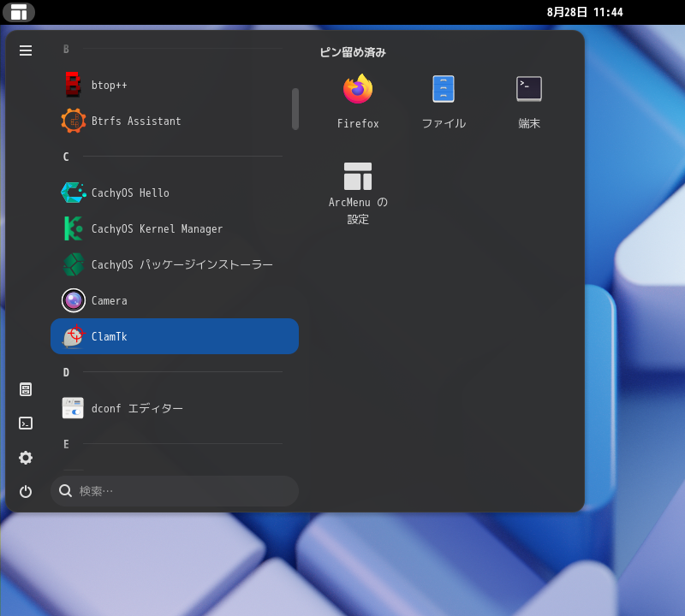Viewport: 685px width, 616px height.
Task: Click the ArcMenu button in top panel
Action: [19, 12]
